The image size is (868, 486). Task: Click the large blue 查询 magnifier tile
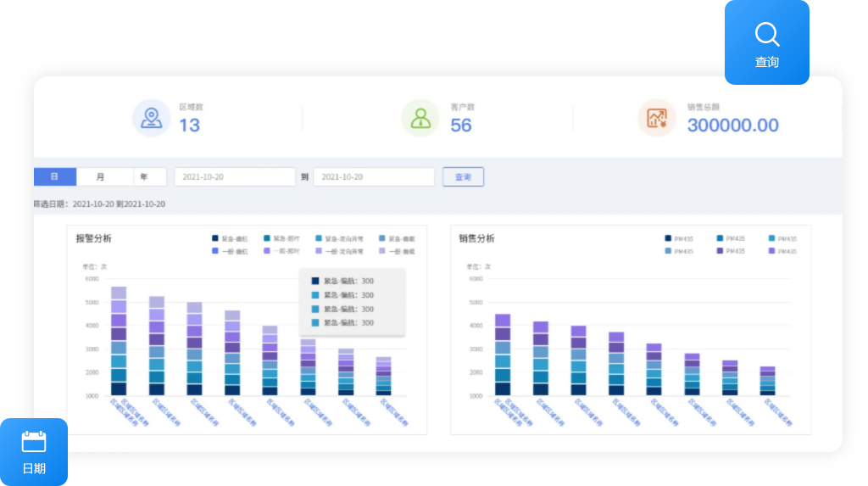pos(766,42)
